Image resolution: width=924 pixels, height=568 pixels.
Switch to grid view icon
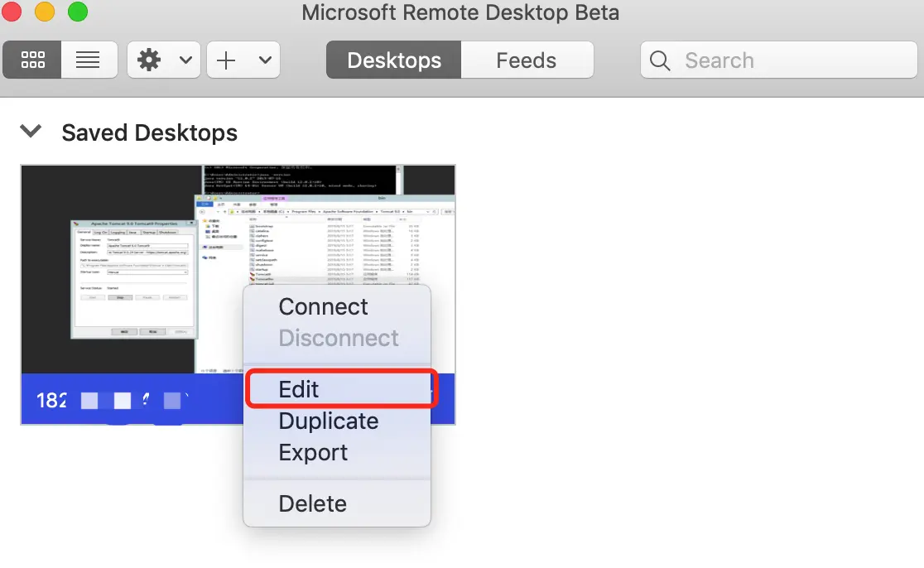[x=32, y=60]
